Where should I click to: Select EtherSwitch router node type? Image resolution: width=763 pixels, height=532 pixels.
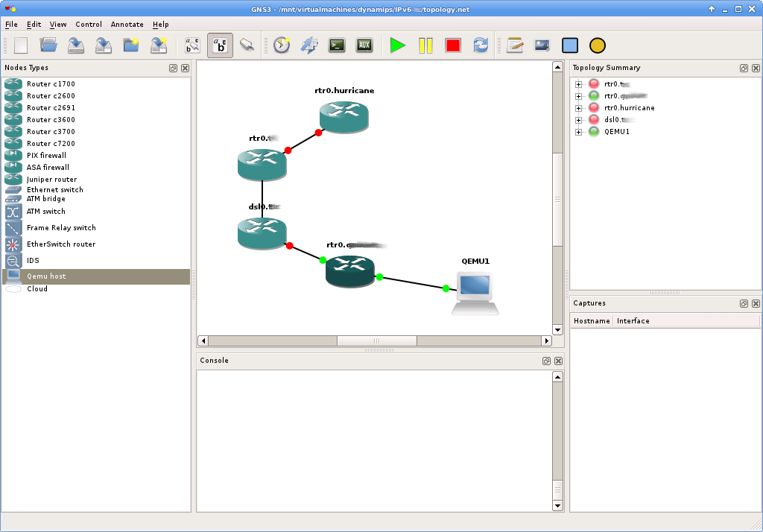(96, 244)
